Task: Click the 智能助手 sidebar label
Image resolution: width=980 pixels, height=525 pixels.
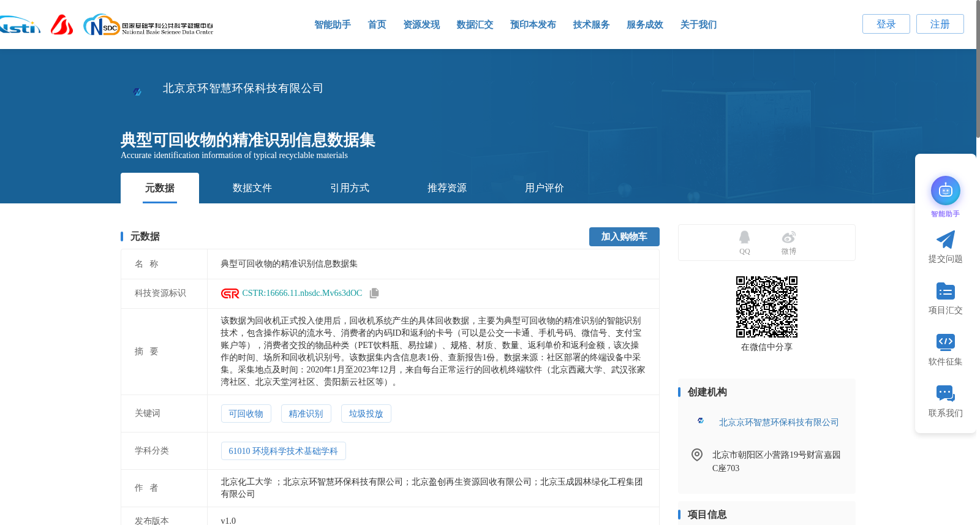Action: 945,214
